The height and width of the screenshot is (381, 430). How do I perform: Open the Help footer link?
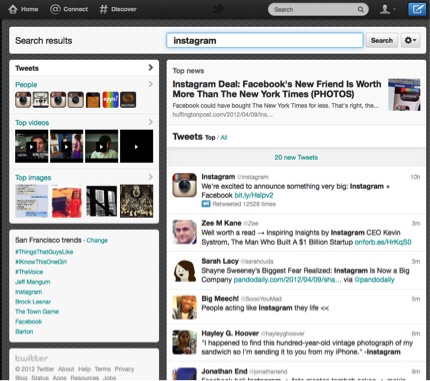click(84, 369)
